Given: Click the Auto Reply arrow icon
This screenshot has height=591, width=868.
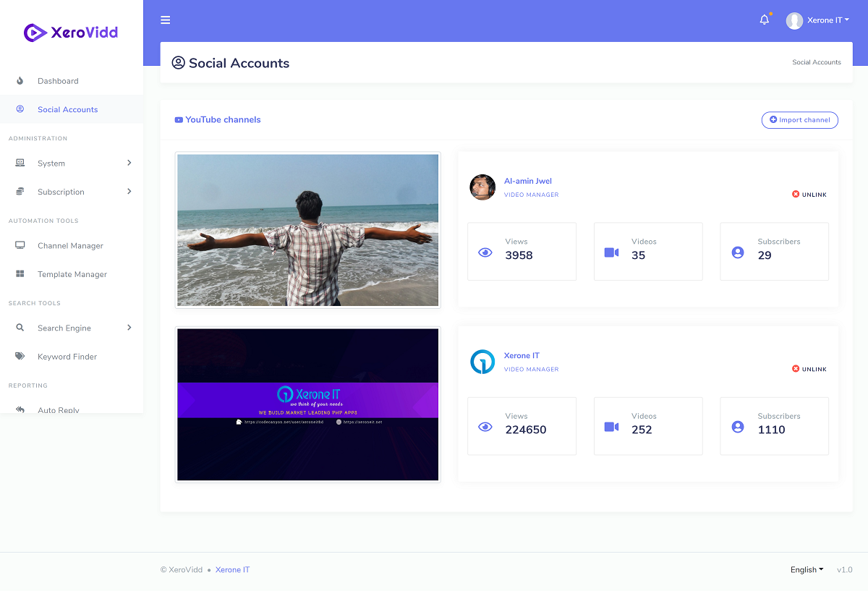Looking at the screenshot, I should tap(20, 410).
